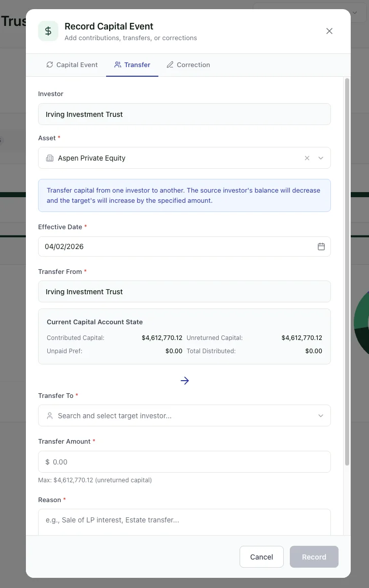Switch to the Correction tab

[x=188, y=65]
